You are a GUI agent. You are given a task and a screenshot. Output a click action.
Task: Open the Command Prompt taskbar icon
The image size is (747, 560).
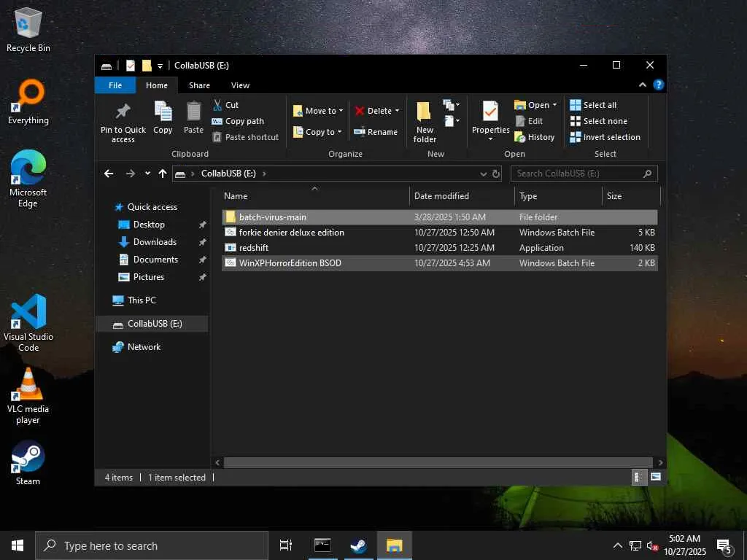tap(322, 545)
